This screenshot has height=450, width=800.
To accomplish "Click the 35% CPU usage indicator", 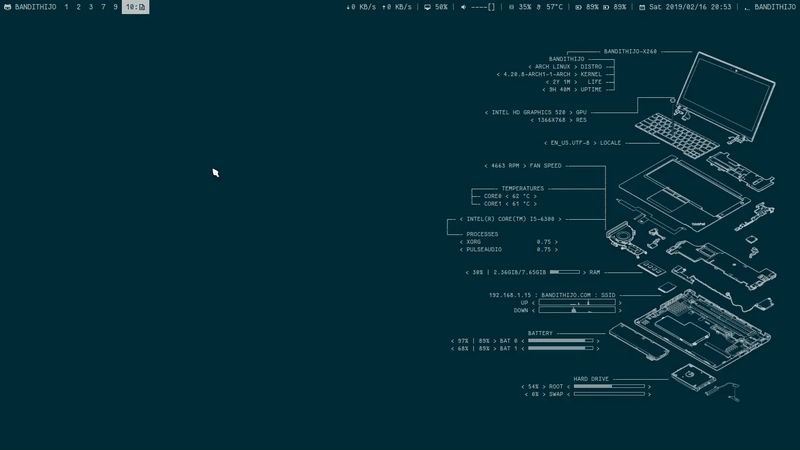I will click(x=520, y=7).
